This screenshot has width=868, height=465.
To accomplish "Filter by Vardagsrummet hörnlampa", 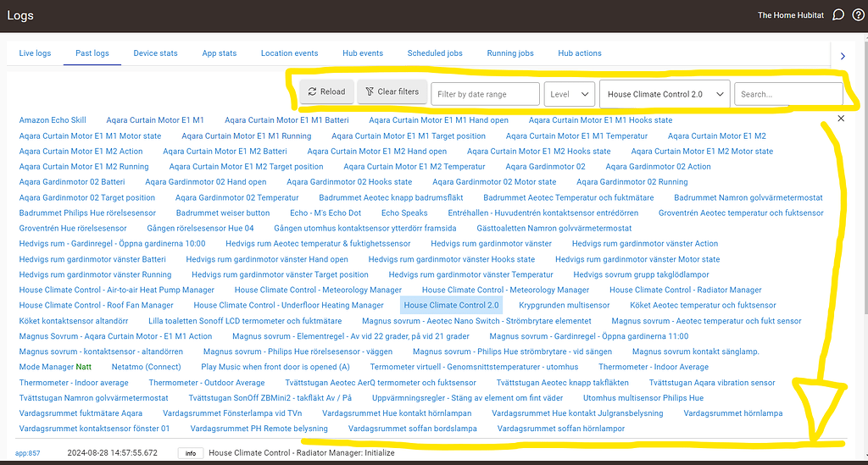I will pyautogui.click(x=733, y=413).
